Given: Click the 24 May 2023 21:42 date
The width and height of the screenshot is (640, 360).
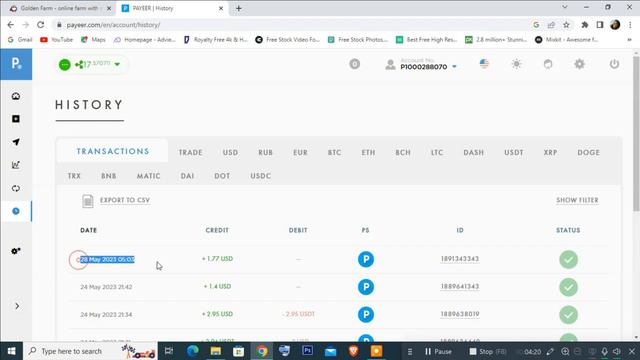Looking at the screenshot, I should tap(106, 287).
